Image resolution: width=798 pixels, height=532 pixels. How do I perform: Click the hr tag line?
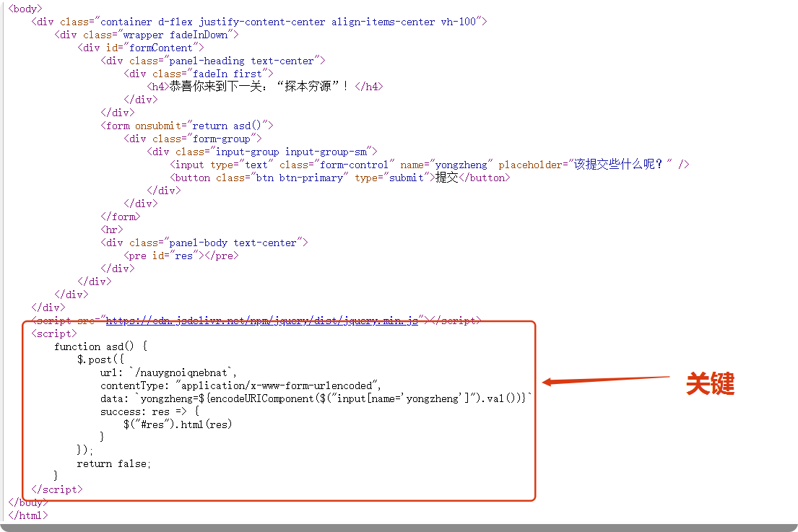pos(112,230)
